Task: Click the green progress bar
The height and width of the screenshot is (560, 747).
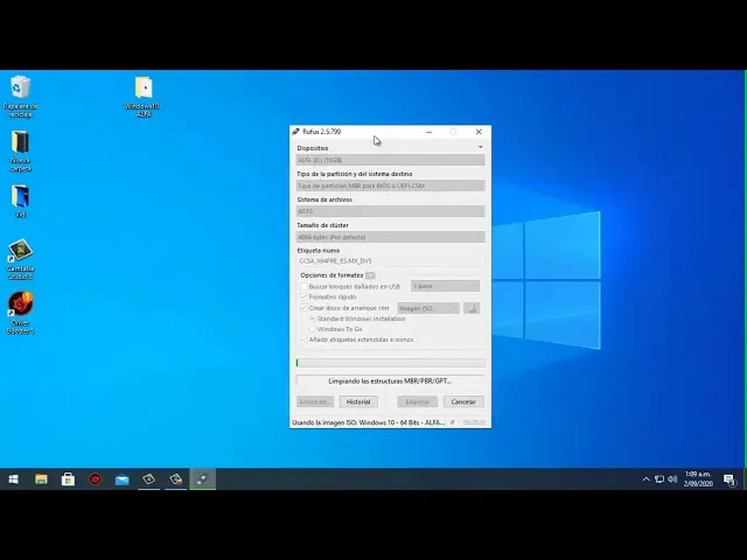Action: point(390,363)
